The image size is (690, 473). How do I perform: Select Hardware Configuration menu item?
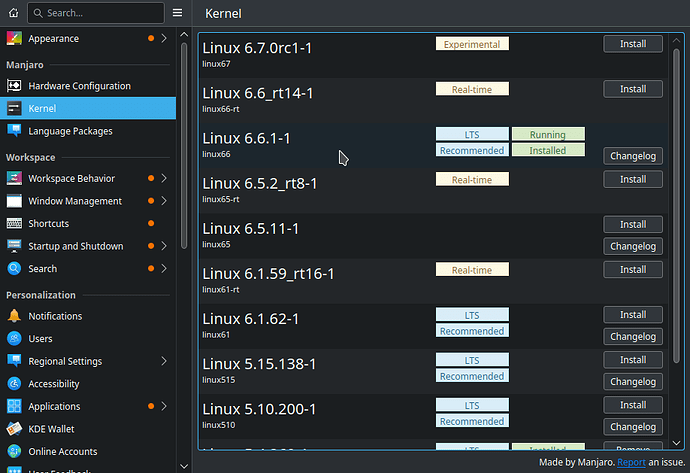click(88, 86)
